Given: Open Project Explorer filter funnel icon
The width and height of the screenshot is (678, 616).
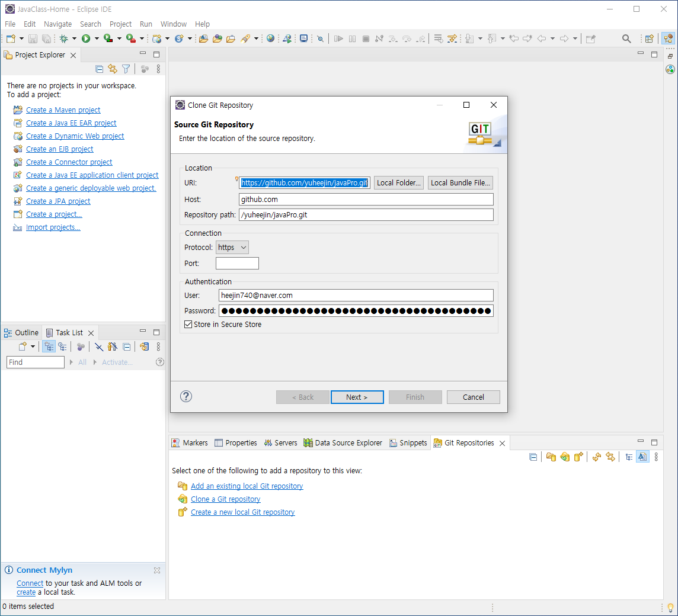Looking at the screenshot, I should tap(126, 69).
